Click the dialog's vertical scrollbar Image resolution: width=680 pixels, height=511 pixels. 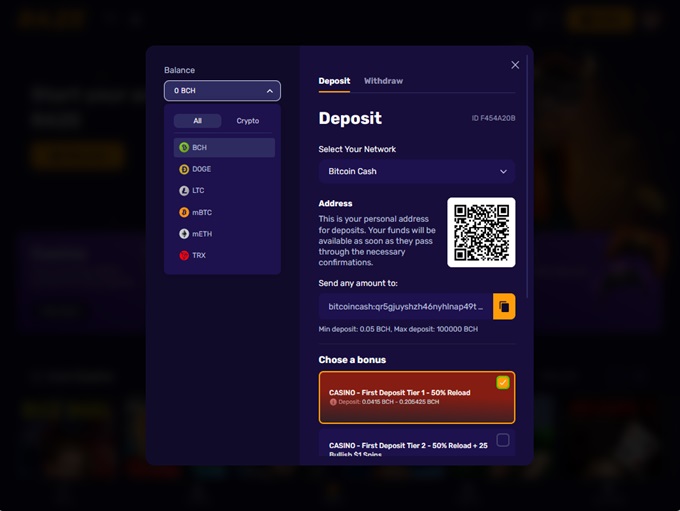pos(527,176)
